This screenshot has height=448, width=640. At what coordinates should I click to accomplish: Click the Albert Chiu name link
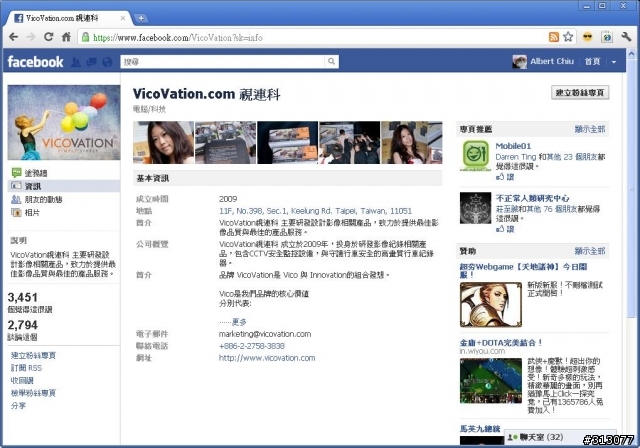pos(552,61)
